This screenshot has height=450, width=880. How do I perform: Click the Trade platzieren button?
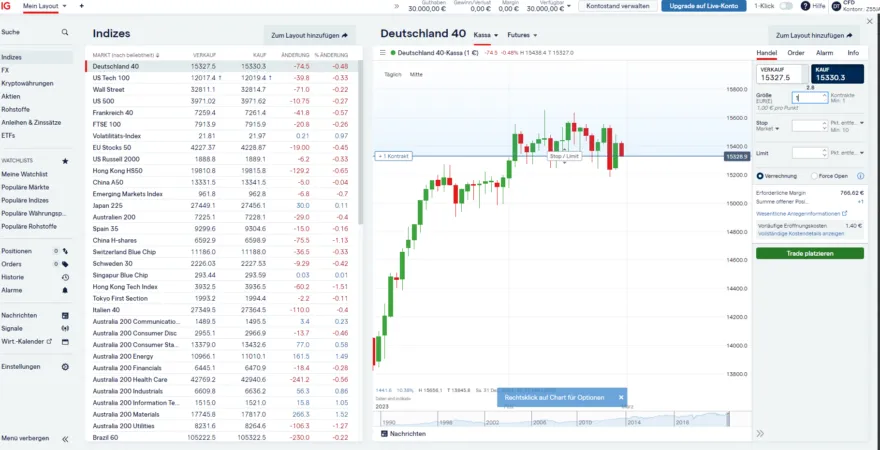click(810, 253)
